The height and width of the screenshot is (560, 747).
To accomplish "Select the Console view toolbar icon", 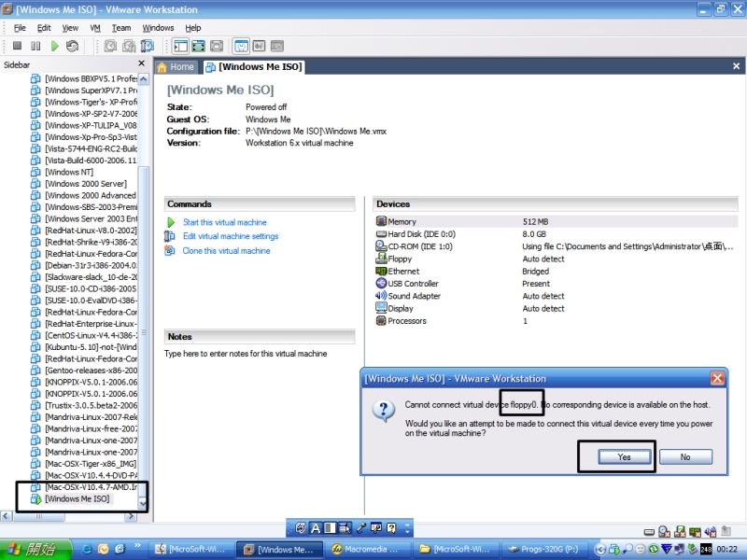I will tap(277, 46).
